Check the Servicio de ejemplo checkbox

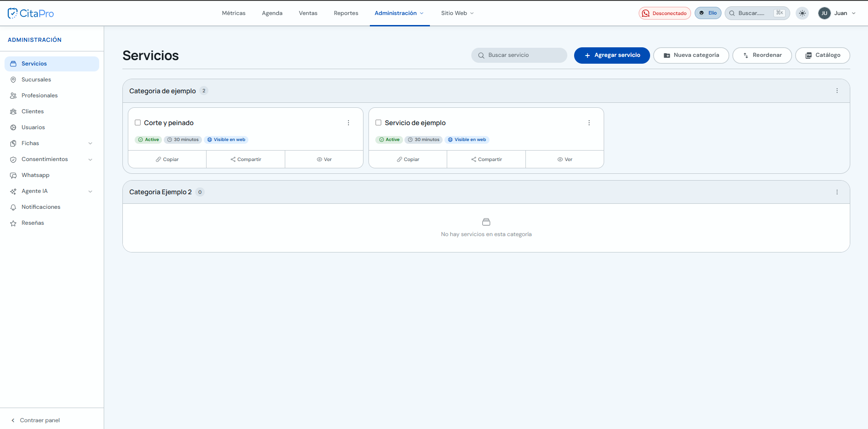pos(378,123)
